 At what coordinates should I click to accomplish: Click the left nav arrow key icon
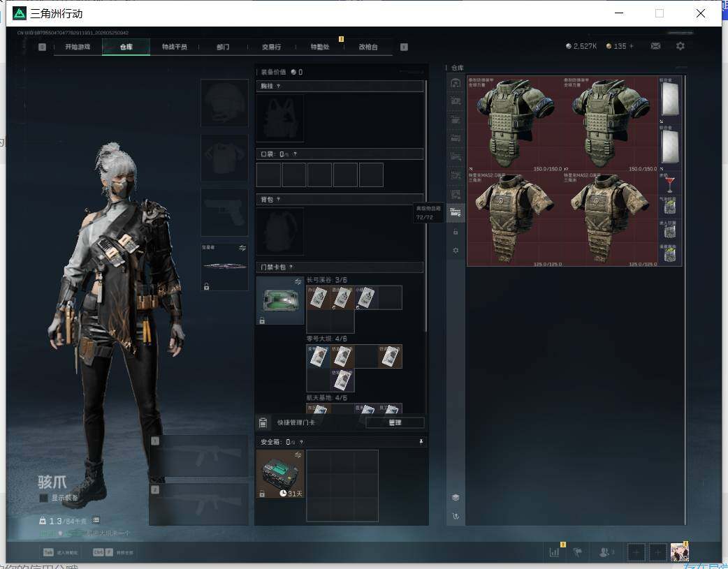pos(42,47)
